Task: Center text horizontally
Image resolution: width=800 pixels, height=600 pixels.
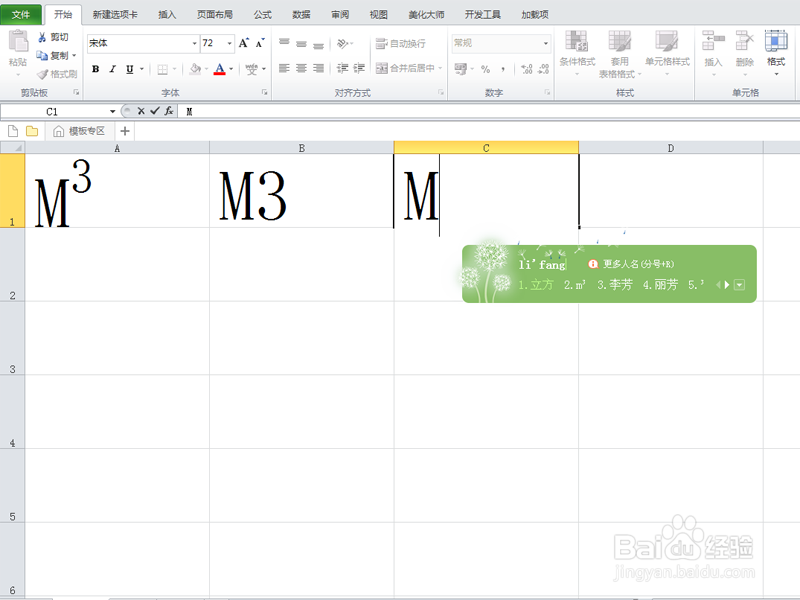Action: click(x=302, y=68)
